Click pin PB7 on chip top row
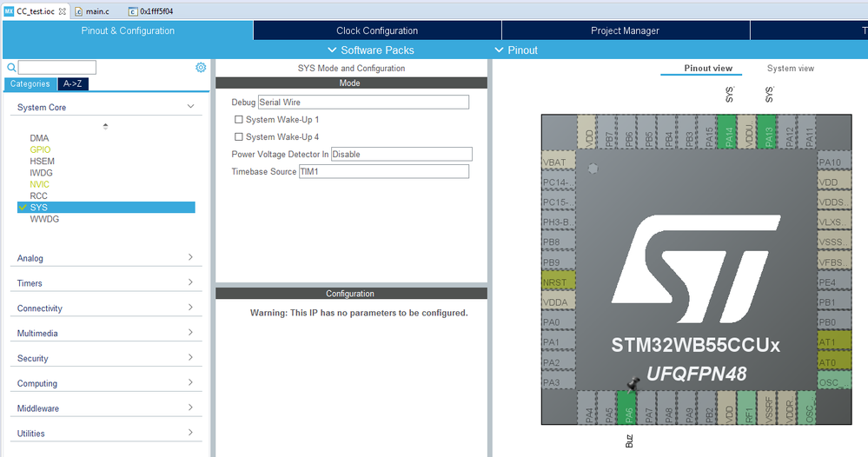Screen dimensions: 868x457 click(x=606, y=132)
